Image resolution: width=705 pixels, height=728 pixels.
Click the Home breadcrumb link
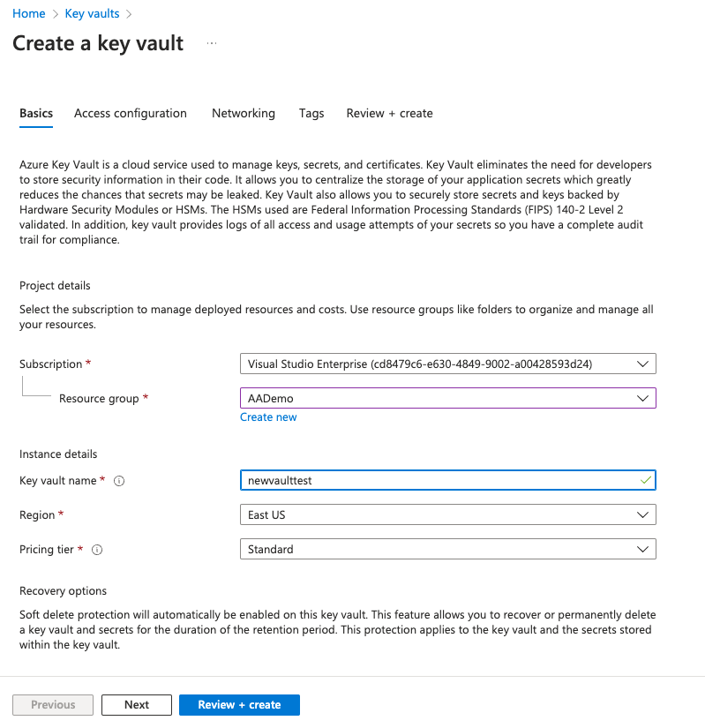29,14
